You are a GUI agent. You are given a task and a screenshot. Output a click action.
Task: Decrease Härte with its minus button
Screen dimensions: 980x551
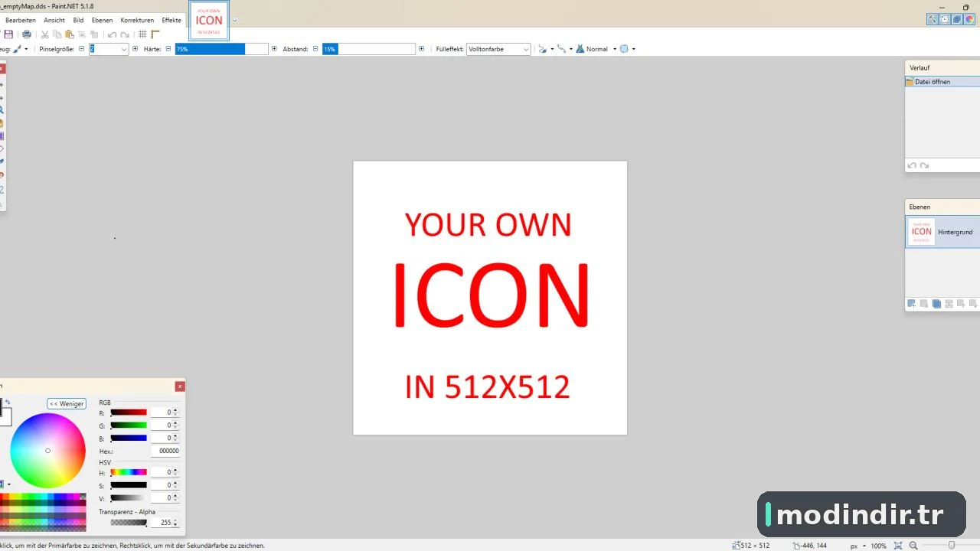click(168, 49)
